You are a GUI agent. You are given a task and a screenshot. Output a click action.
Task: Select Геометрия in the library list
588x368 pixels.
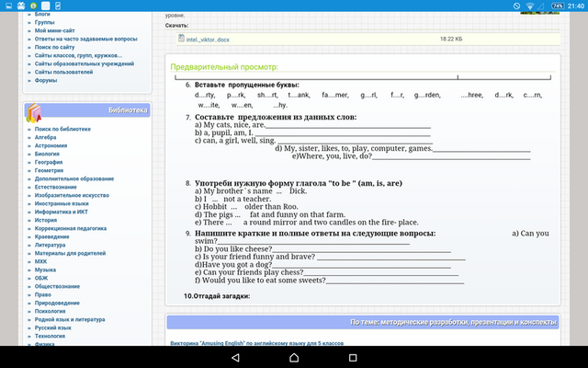(x=49, y=170)
